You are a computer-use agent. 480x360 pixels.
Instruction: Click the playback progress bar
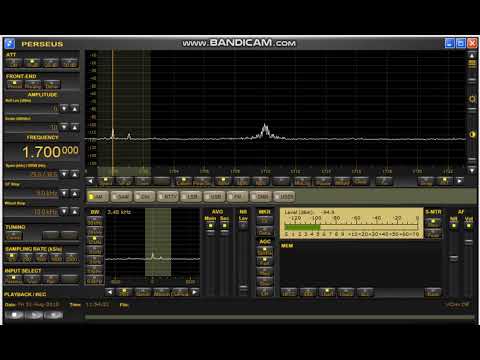pyautogui.click(x=280, y=317)
